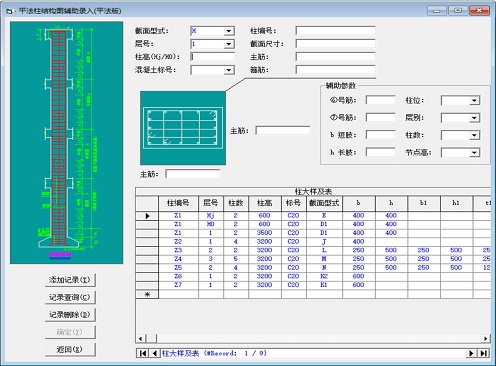Click the rectangular section rebar diagram

coord(183,128)
